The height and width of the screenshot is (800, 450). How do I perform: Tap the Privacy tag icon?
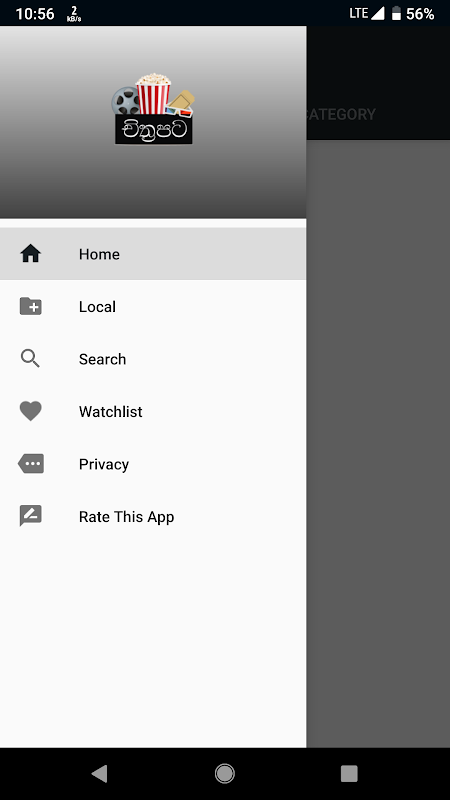31,464
